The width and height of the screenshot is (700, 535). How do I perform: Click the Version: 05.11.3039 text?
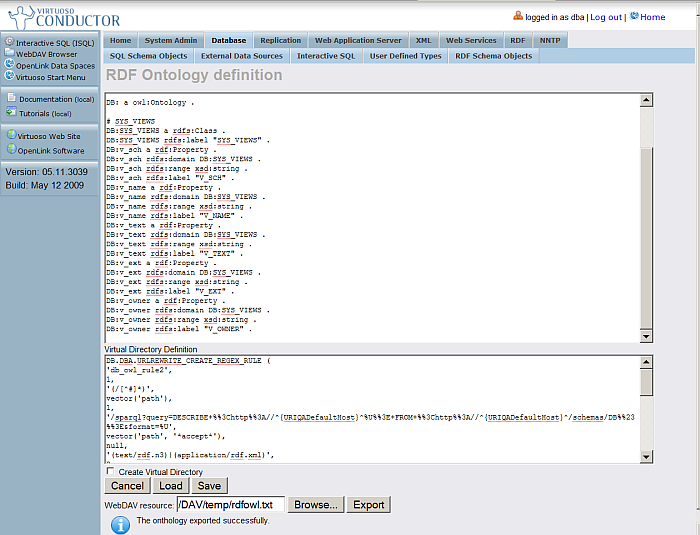click(x=46, y=172)
